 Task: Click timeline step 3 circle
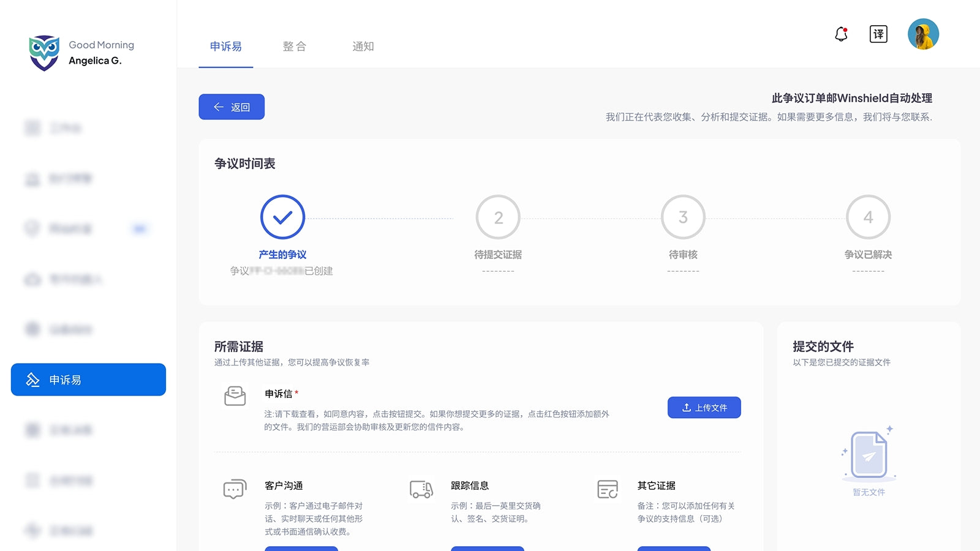pos(683,217)
